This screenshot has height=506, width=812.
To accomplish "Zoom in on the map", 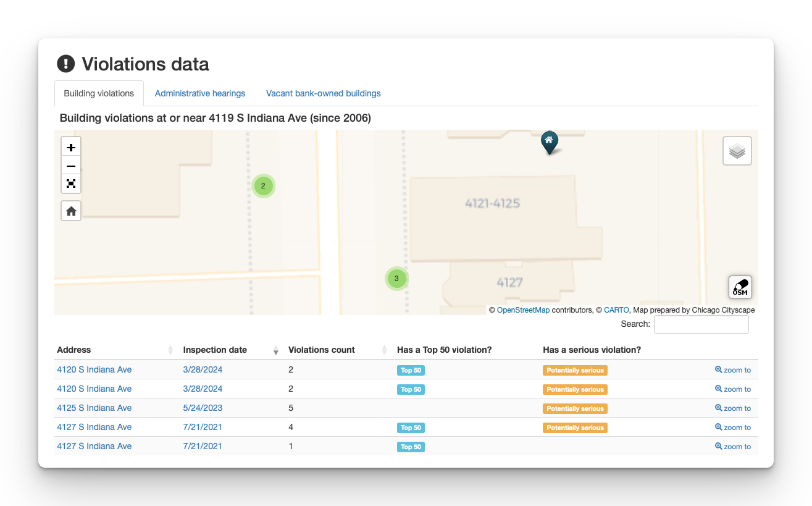I will click(71, 148).
